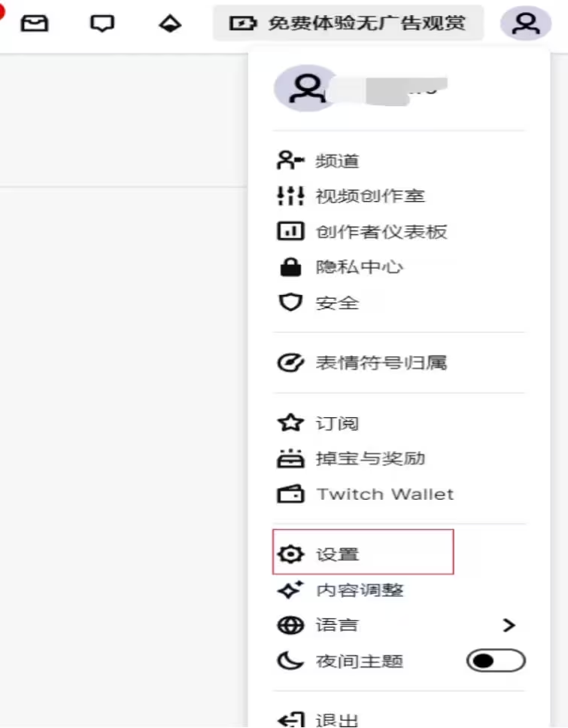568x728 pixels.
Task: Click the 隐私中心 lock icon
Action: tap(290, 267)
